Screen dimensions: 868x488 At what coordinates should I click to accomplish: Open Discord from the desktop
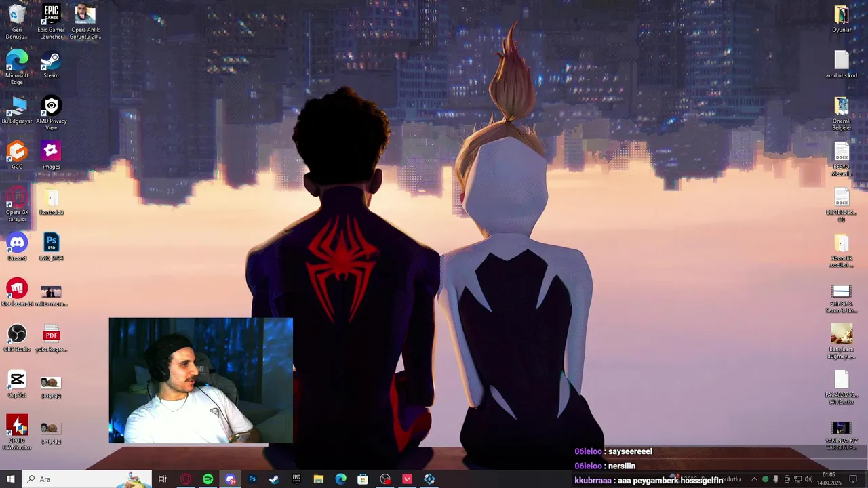[x=17, y=247]
